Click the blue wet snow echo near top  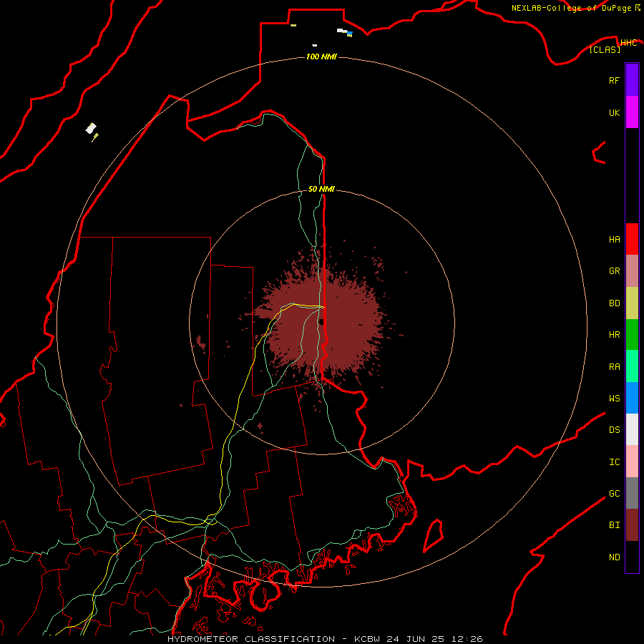349,32
